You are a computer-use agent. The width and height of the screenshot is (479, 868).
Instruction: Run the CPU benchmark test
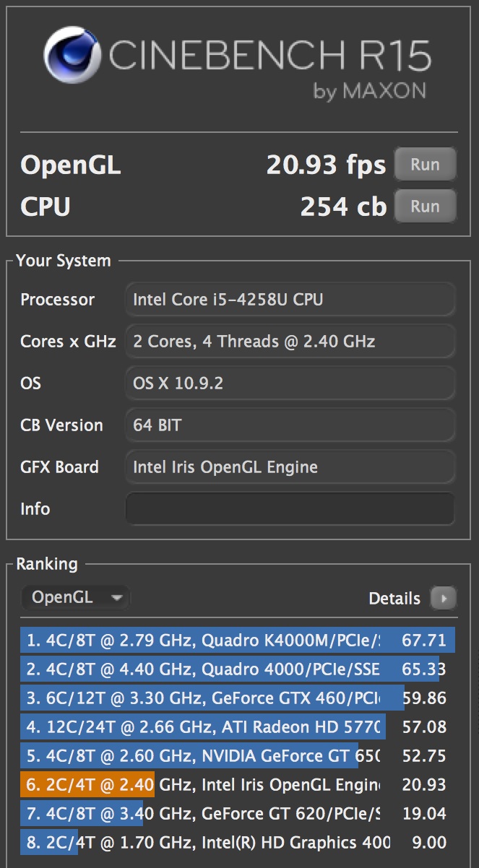pos(425,207)
